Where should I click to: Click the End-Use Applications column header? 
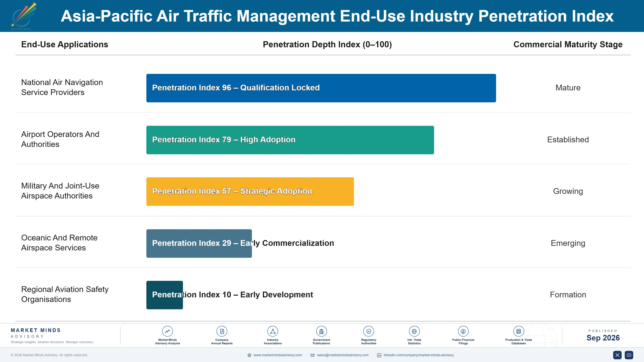coord(65,44)
